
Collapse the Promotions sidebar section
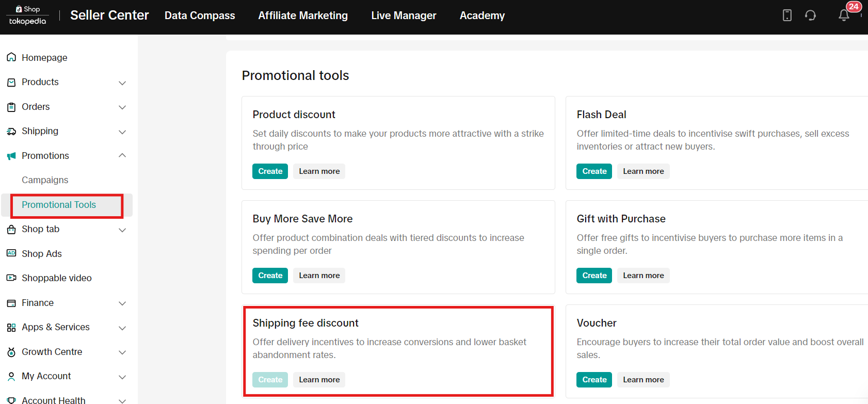(122, 155)
